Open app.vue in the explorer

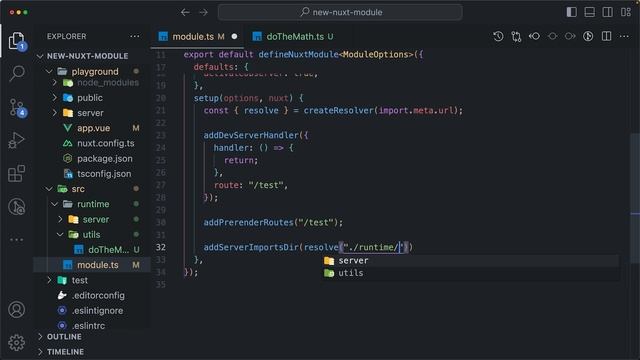[x=92, y=128]
